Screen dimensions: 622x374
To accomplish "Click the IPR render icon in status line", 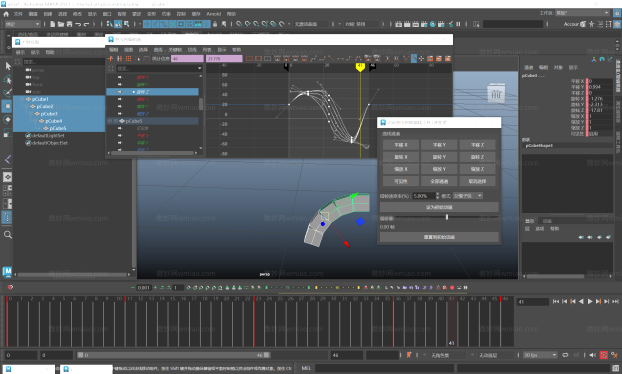I will [416, 24].
